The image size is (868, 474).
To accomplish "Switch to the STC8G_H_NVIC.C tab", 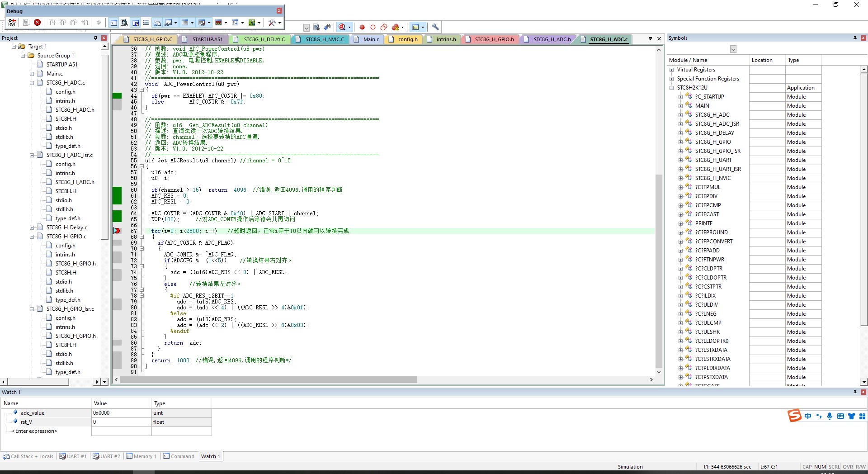I will pos(320,39).
